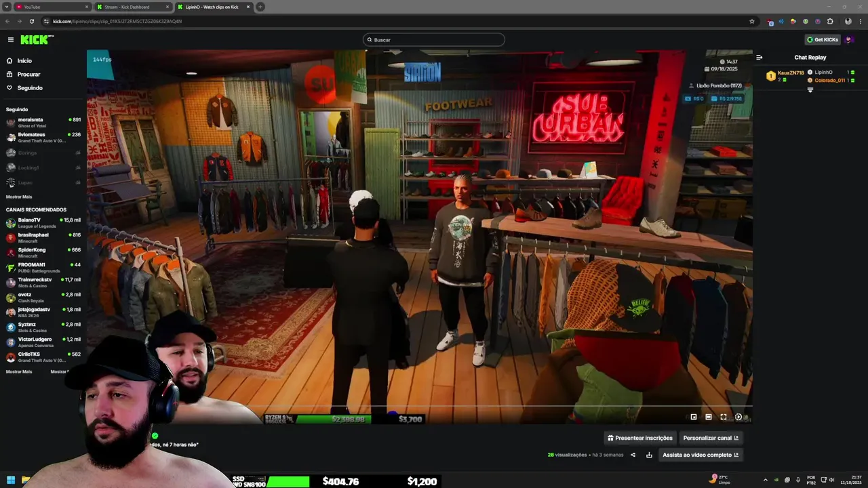
Task: Click the microphone tray icon
Action: pos(798,480)
